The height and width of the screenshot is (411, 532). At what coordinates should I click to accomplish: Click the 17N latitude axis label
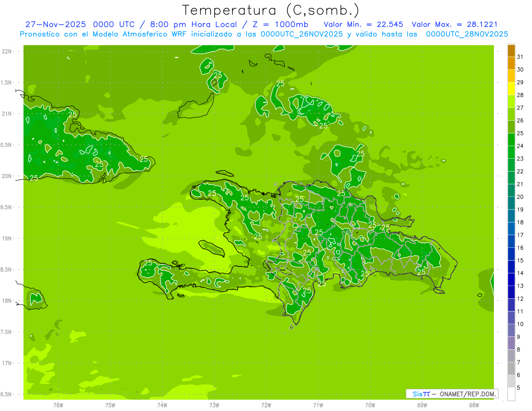pos(7,363)
